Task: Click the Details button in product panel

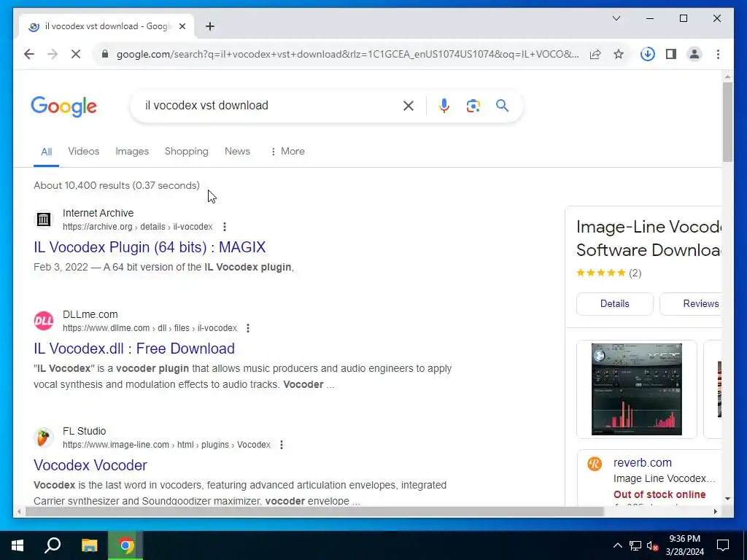Action: (614, 304)
